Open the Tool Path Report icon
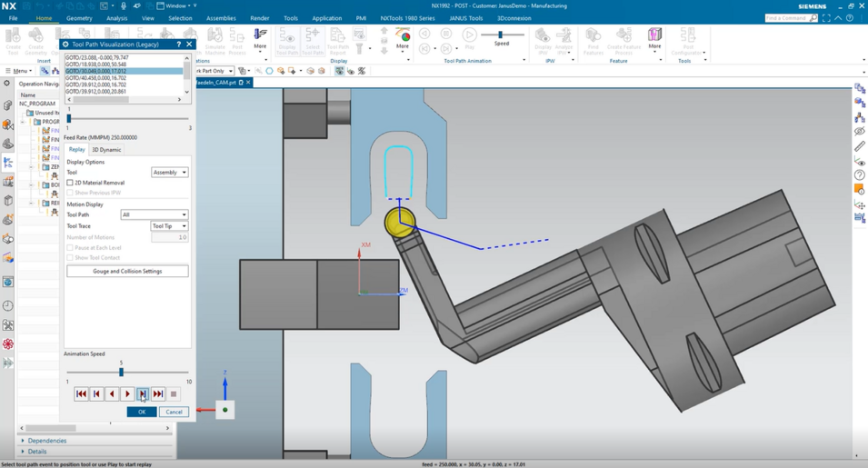 pyautogui.click(x=338, y=41)
